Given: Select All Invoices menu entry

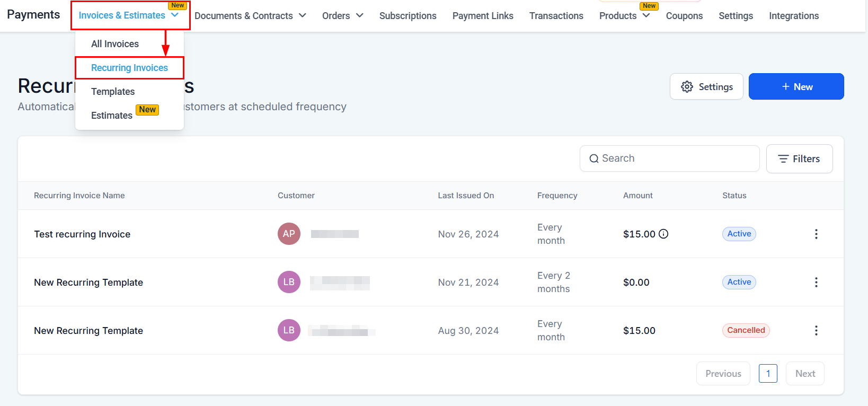Looking at the screenshot, I should (115, 44).
